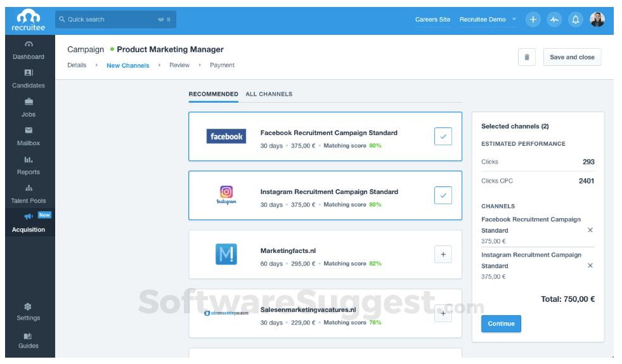
Task: Click Salesenmarketingvacatures matching score 76%
Action: click(375, 323)
